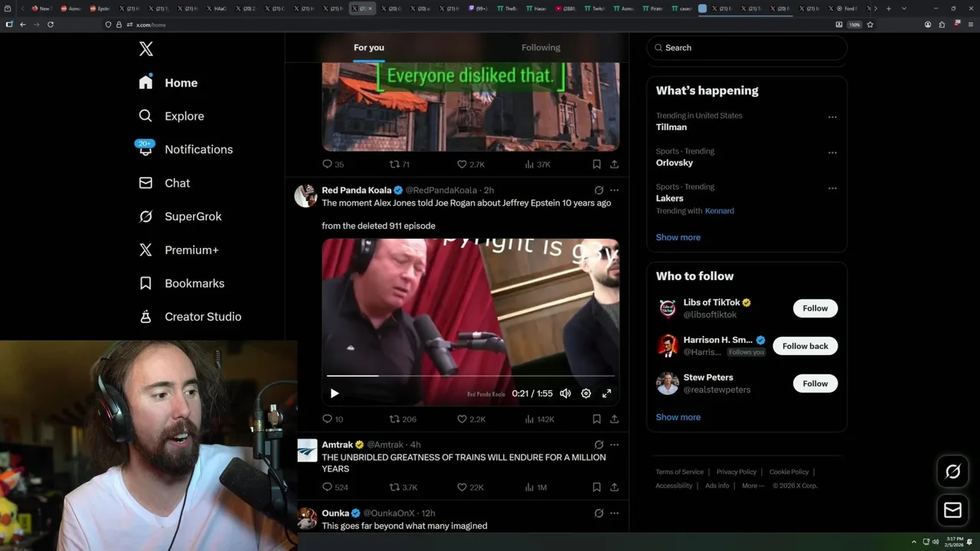
Task: Open the Red Panda Koala display name
Action: coord(357,190)
